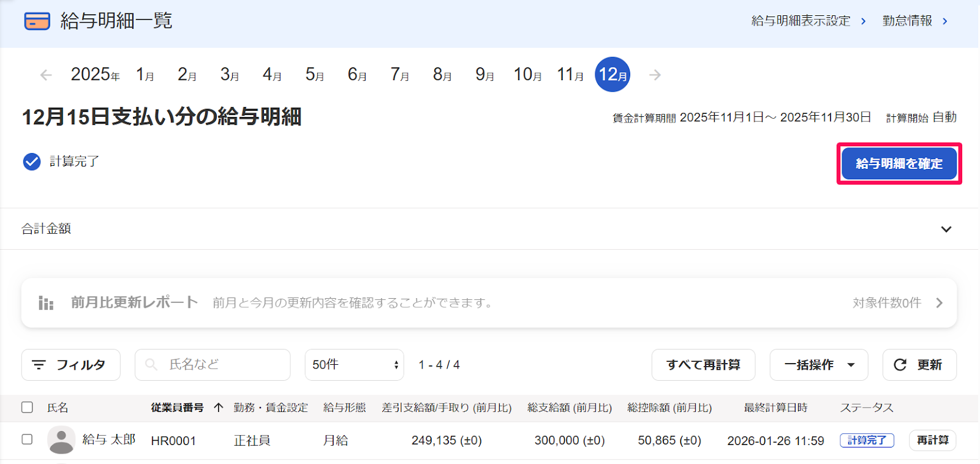Click the 月給 cell
Viewport: 980px width, 464px height.
[336, 441]
